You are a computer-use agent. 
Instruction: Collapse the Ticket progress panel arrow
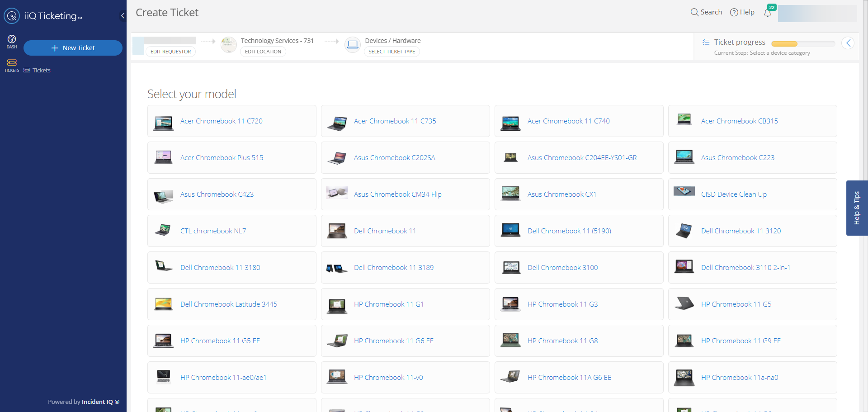[848, 43]
